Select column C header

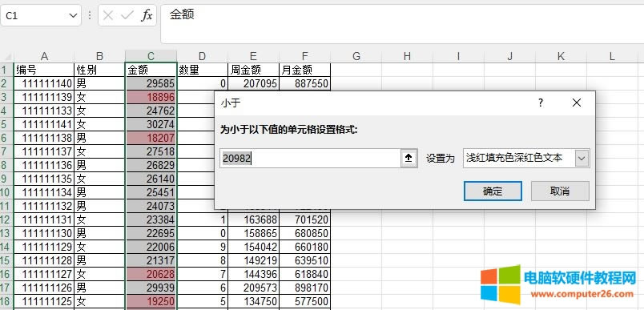coord(151,56)
